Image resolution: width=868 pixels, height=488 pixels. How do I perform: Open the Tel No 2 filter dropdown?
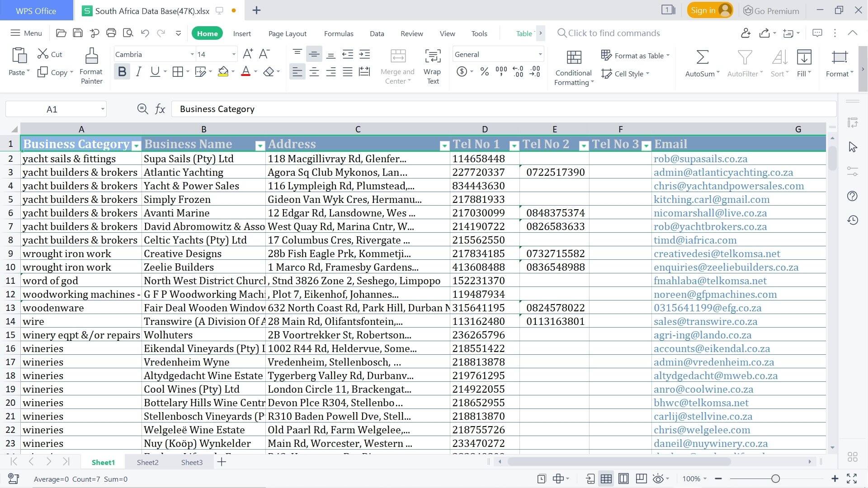pos(584,146)
